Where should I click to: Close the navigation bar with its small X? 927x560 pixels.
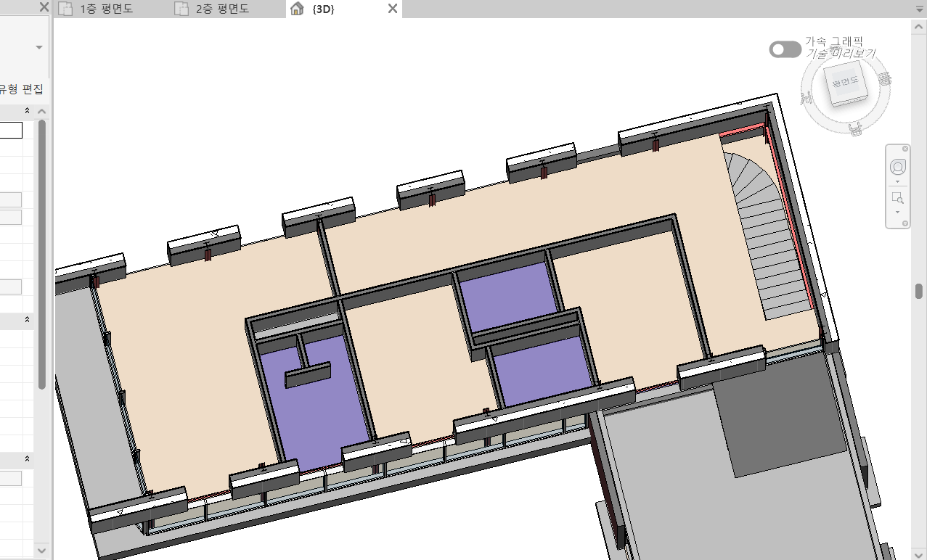click(905, 149)
